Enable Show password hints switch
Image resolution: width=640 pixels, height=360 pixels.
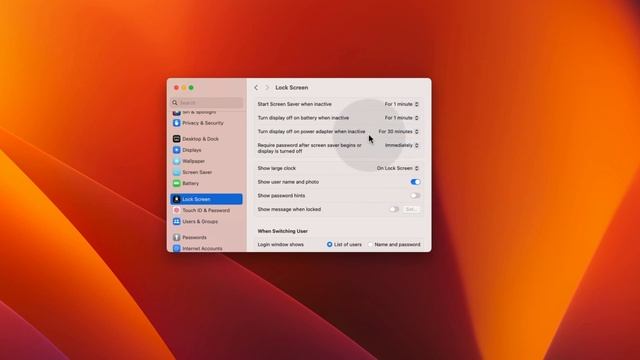pos(415,196)
